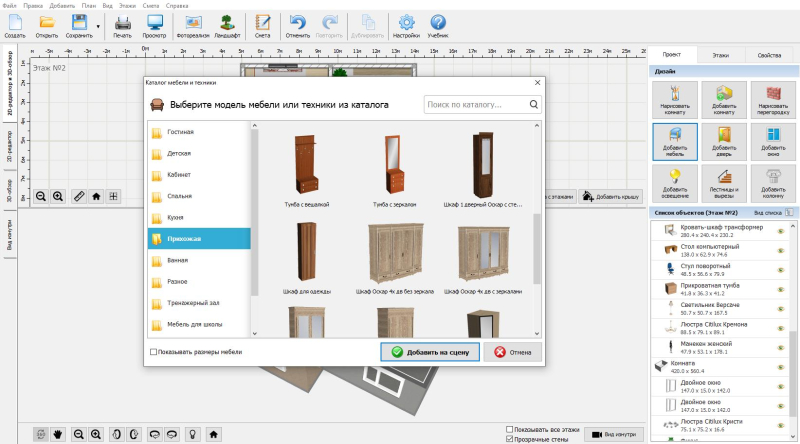Open Настройки gear icon
Image resolution: width=800 pixels, height=444 pixels.
pyautogui.click(x=406, y=24)
